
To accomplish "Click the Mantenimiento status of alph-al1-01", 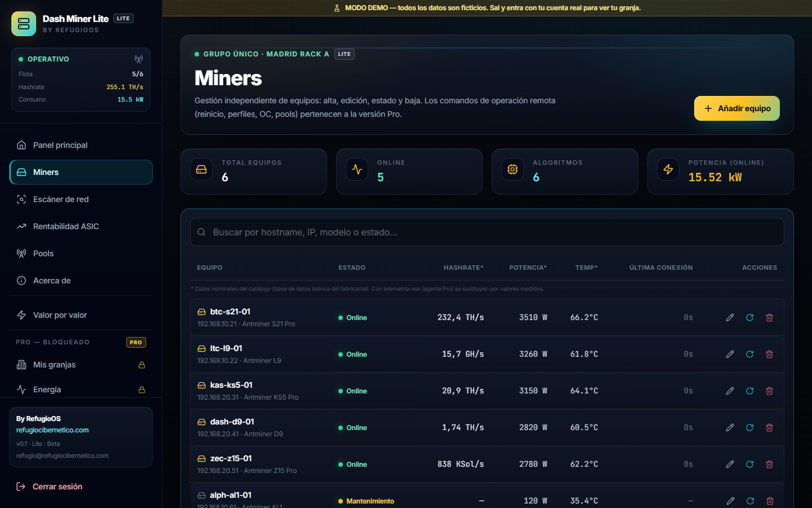I will 367,501.
